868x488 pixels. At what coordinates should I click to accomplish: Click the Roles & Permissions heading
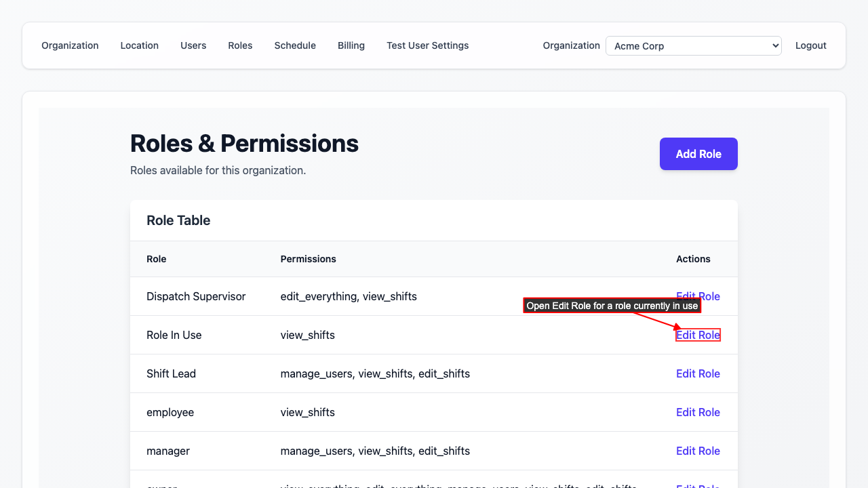[244, 144]
